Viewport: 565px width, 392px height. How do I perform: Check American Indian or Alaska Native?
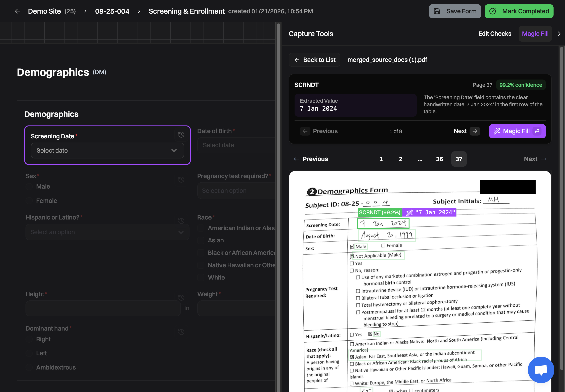tap(201, 228)
